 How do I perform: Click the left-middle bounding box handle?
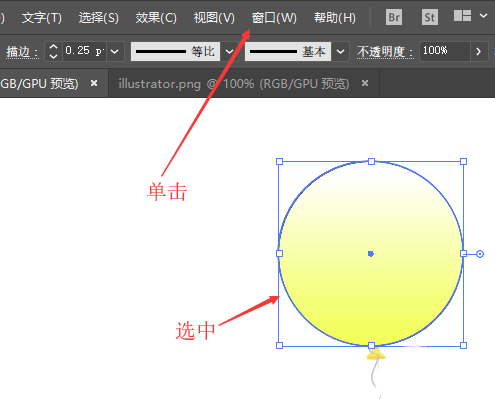click(x=279, y=254)
